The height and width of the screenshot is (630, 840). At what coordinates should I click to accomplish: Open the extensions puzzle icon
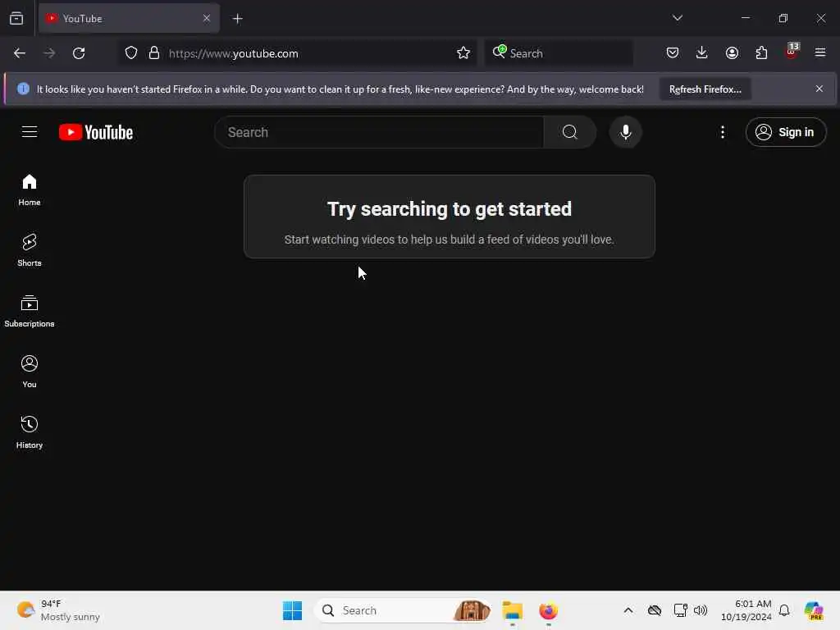click(x=761, y=52)
